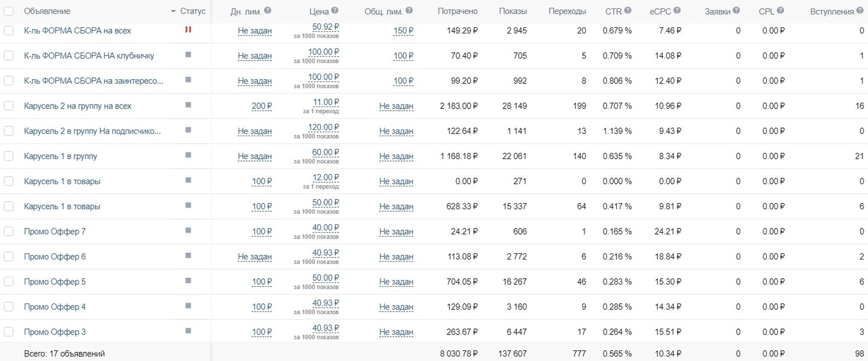Edit the 150 ₽ total limit value
The height and width of the screenshot is (361, 868).
point(404,30)
